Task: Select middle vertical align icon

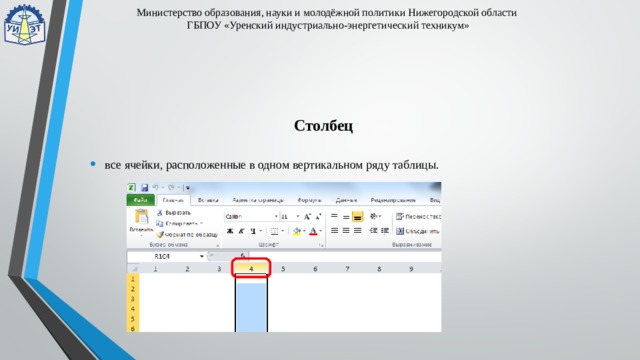Action: click(x=346, y=216)
